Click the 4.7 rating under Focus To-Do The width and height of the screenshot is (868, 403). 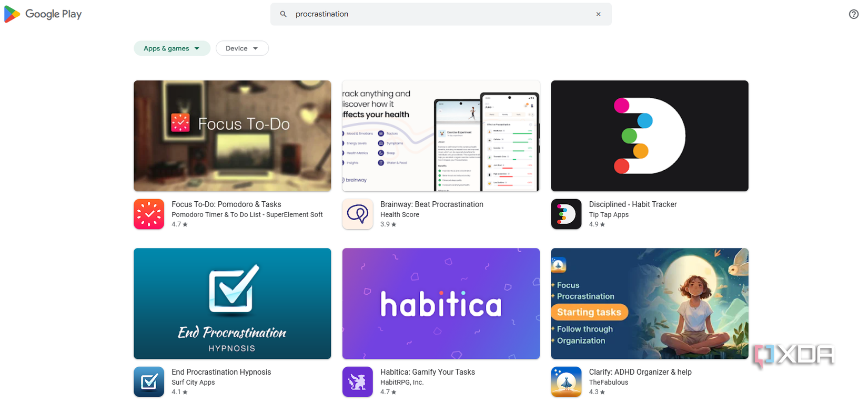[179, 224]
